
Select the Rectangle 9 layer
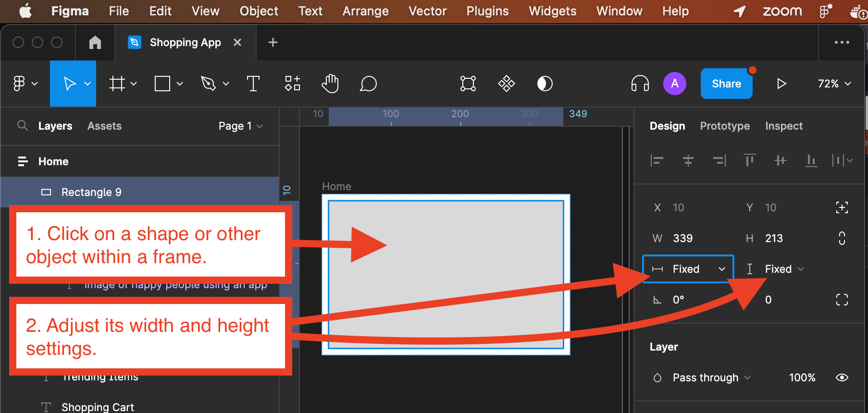coord(140,192)
